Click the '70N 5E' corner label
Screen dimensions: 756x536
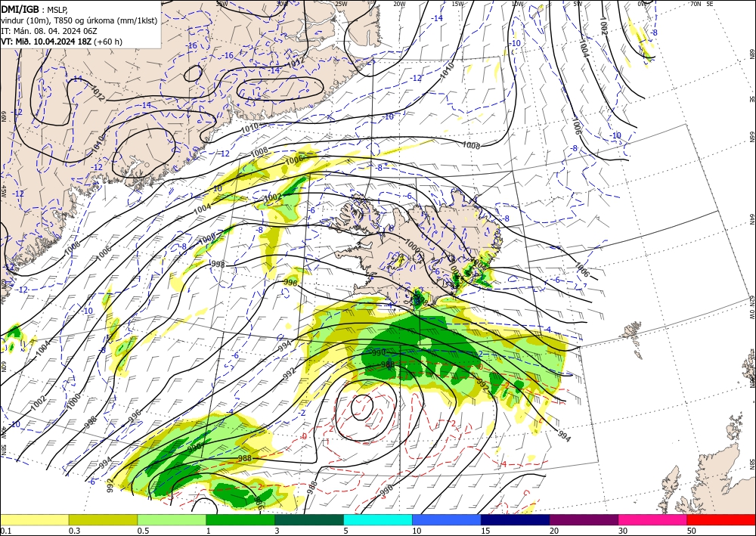point(702,3)
